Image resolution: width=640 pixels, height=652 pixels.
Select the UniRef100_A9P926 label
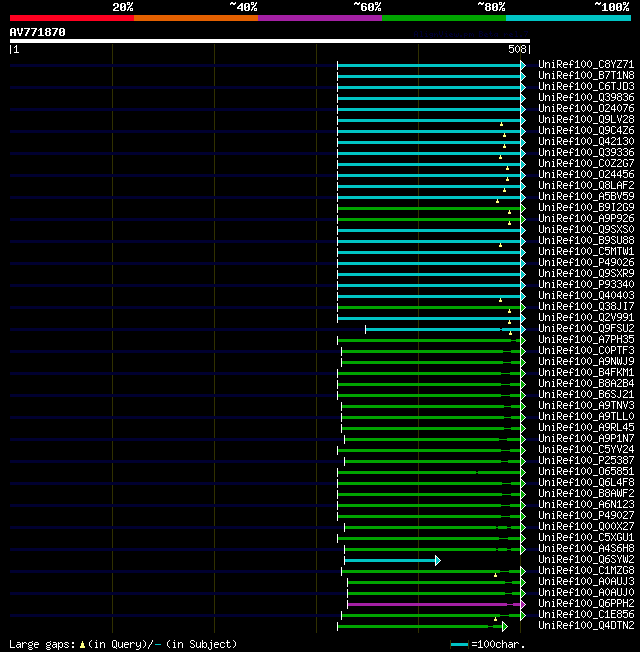pyautogui.click(x=586, y=219)
